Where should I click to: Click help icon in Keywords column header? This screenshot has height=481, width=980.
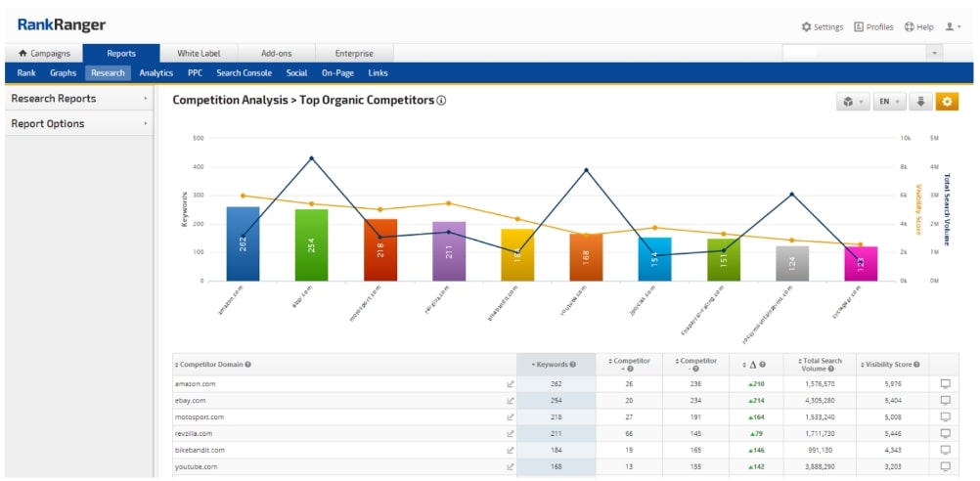pyautogui.click(x=573, y=365)
